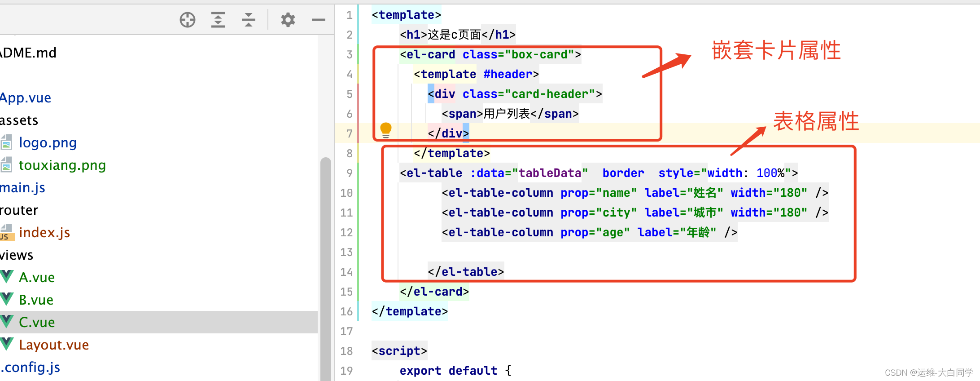The width and height of the screenshot is (980, 381).
Task: Select the assets folder
Action: (x=19, y=120)
